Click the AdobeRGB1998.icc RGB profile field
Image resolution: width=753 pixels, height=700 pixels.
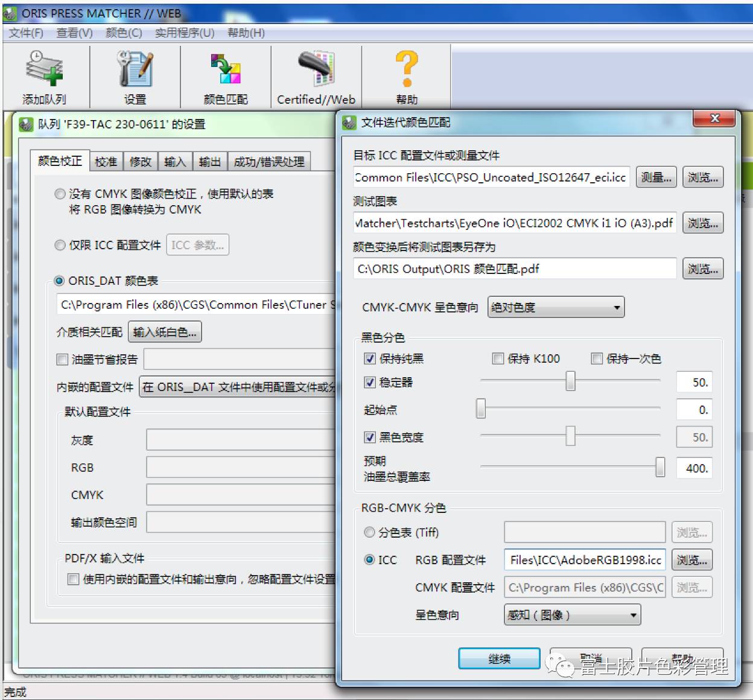tap(585, 560)
